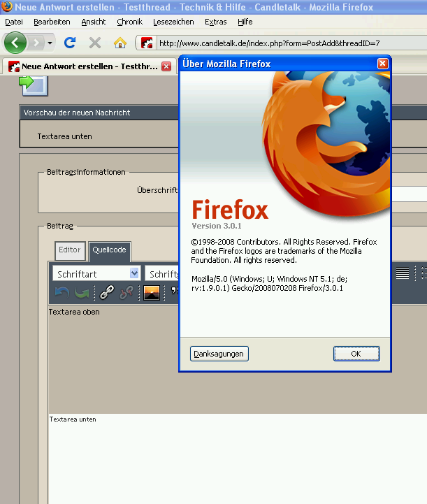Image resolution: width=427 pixels, height=504 pixels.
Task: Click into the white 'Textarea unten' field
Action: (x=238, y=459)
